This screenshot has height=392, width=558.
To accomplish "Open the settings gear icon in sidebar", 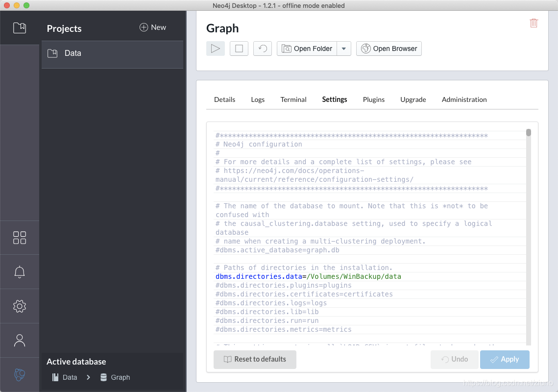I will [20, 306].
